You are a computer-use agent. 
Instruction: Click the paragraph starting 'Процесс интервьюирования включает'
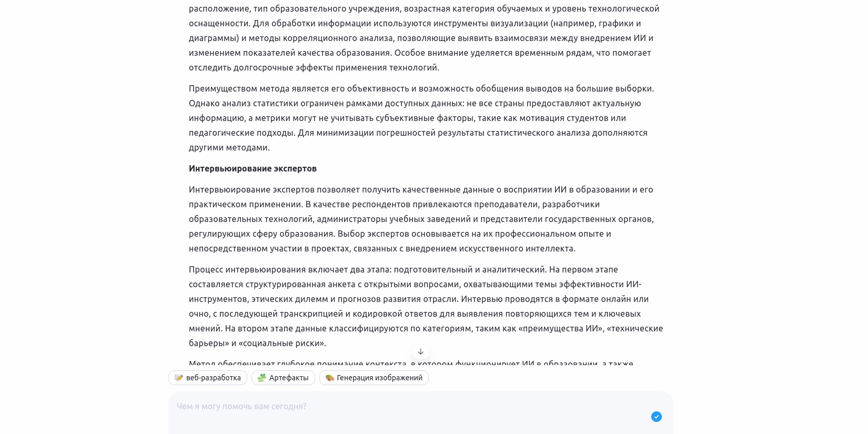tap(426, 306)
